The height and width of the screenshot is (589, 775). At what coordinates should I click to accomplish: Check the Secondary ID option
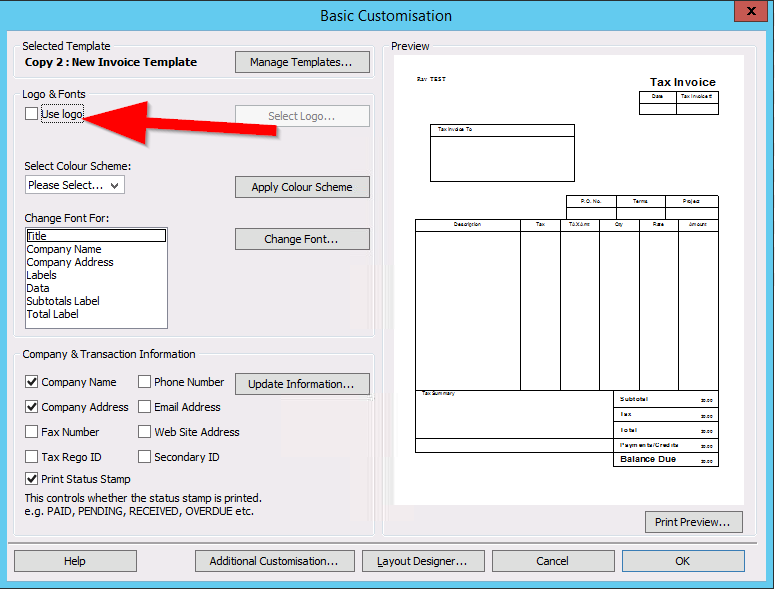[144, 457]
